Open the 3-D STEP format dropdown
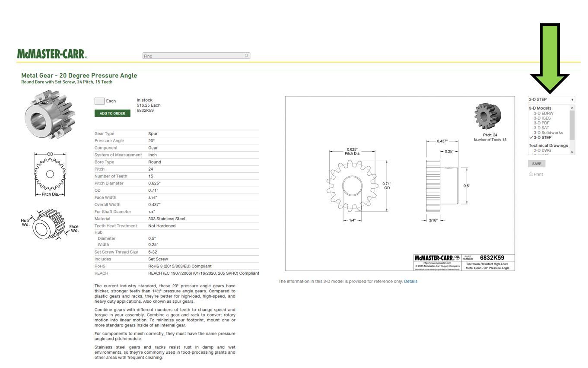 pos(551,99)
